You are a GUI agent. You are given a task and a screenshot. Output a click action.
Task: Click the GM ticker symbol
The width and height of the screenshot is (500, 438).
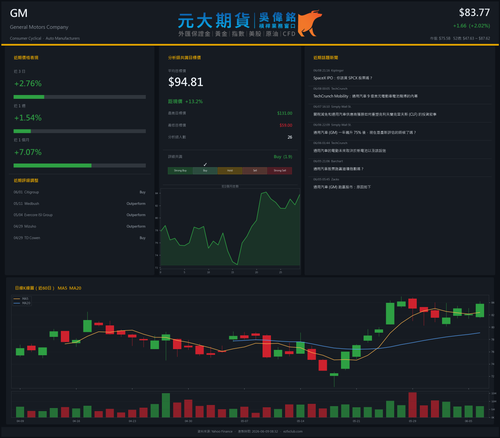point(19,13)
